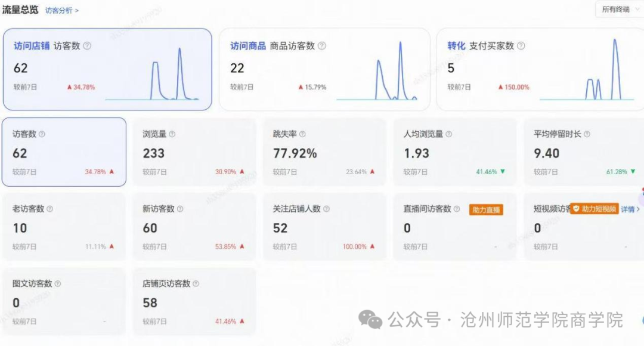This screenshot has width=644, height=346.
Task: Click help icon next to 店铺页访客数
Action: tap(196, 284)
